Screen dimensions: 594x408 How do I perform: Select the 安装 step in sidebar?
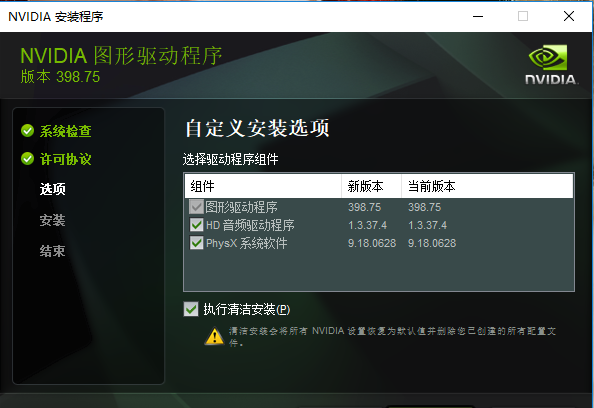click(53, 220)
